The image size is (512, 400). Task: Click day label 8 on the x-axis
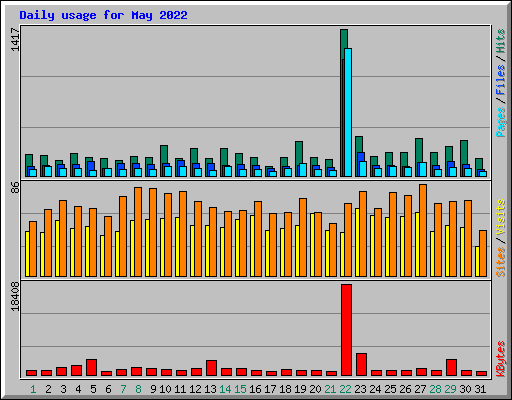[x=138, y=389]
